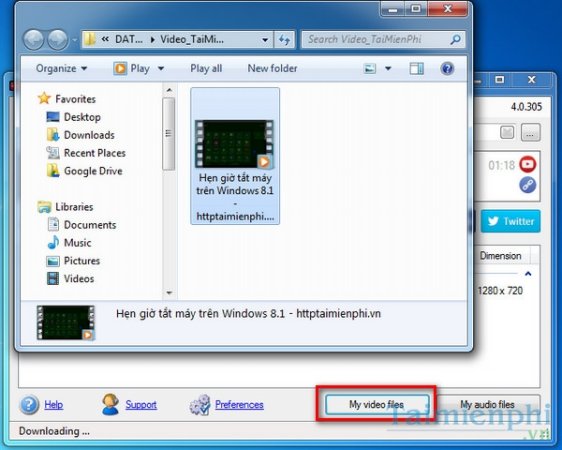The height and width of the screenshot is (450, 562).
Task: Select Libraries in navigation pane
Action: (74, 207)
